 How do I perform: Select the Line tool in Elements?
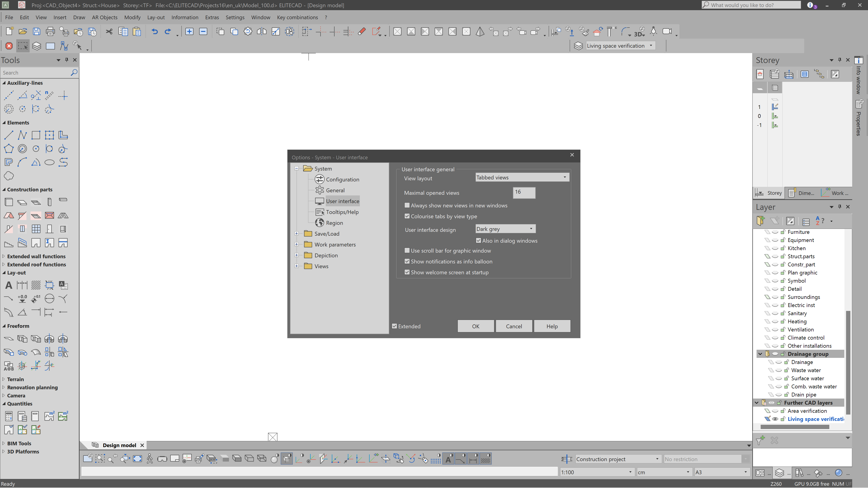(9, 135)
